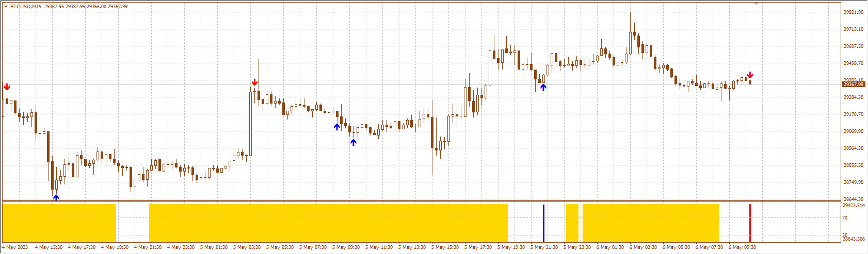Click the yellow block below 6 May 03:30
The width and height of the screenshot is (868, 254).
click(651, 223)
